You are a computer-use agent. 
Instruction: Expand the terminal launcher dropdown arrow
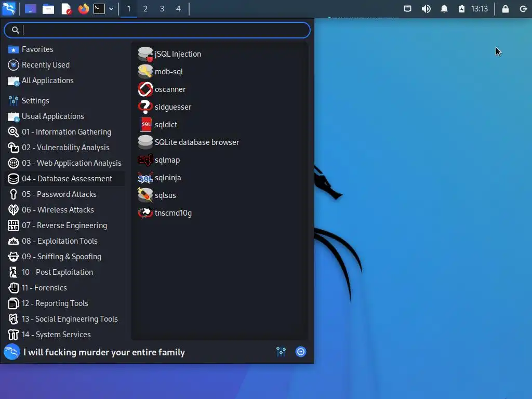tap(111, 9)
